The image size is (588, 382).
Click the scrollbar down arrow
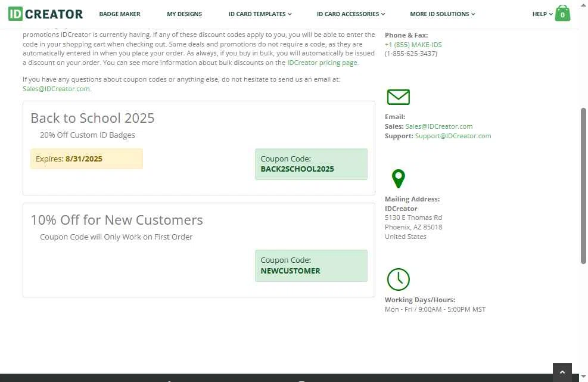click(x=583, y=377)
